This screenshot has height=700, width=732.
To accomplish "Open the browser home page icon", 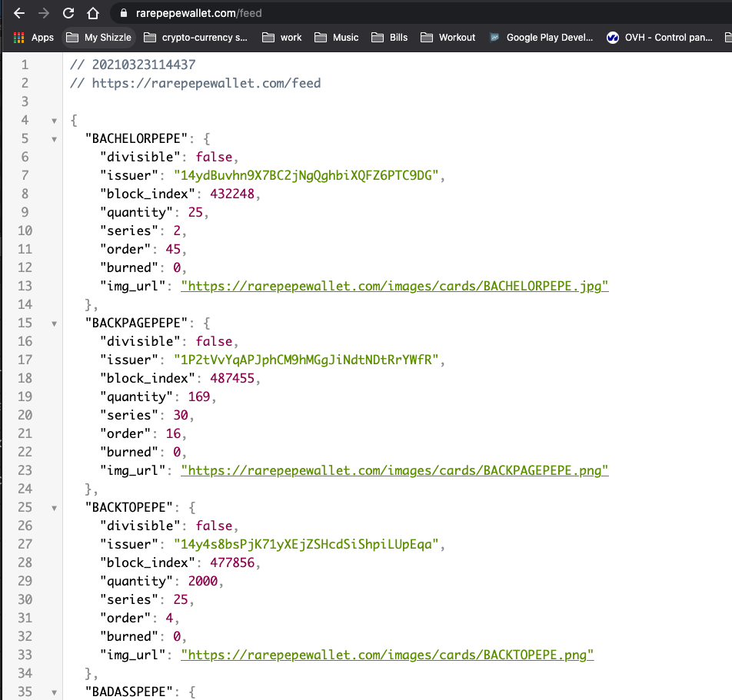I will coord(93,13).
